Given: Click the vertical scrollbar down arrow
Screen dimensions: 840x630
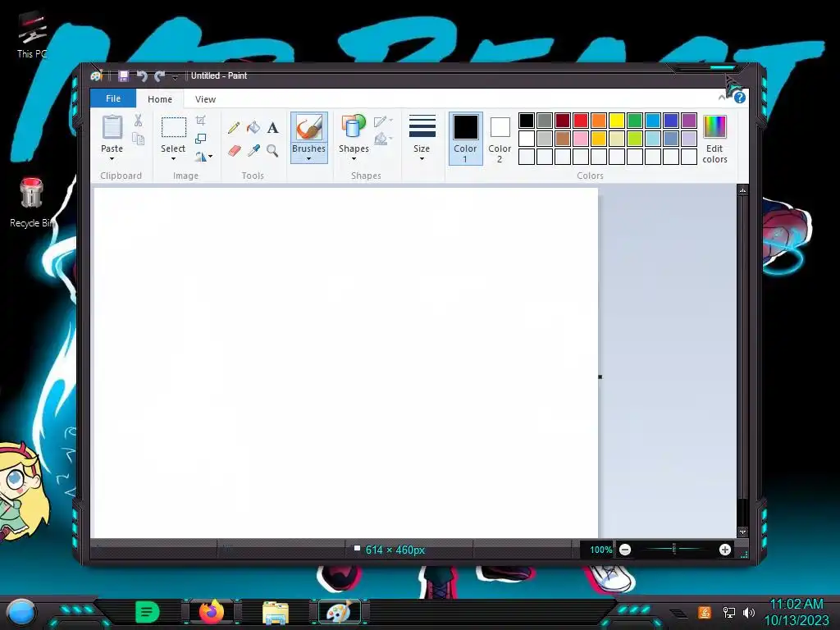Looking at the screenshot, I should (742, 532).
